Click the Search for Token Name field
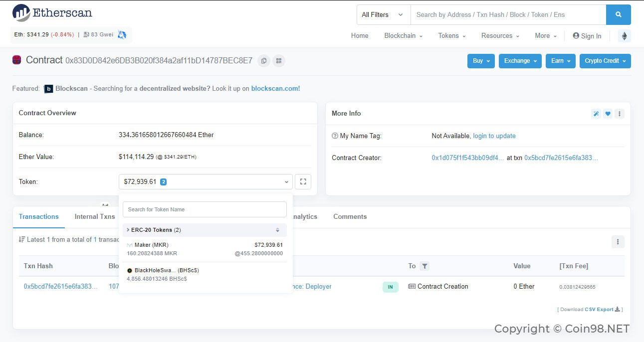Image resolution: width=644 pixels, height=342 pixels. pos(205,209)
